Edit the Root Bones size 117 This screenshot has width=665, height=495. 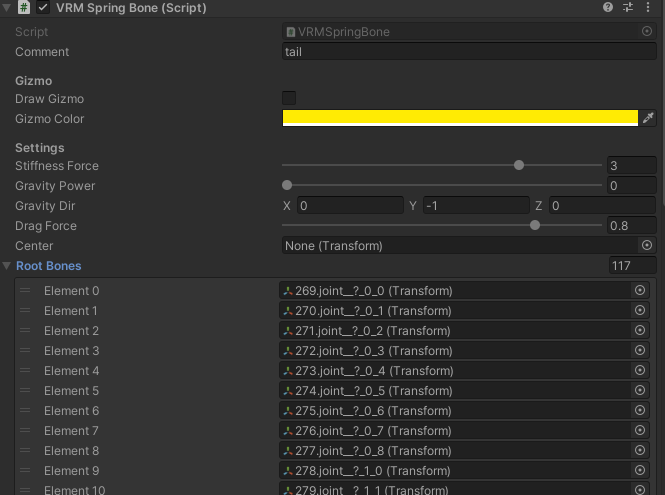632,266
